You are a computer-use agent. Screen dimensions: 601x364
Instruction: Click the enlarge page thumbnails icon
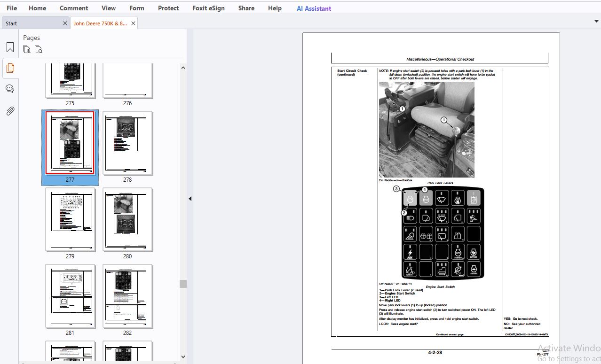(x=27, y=49)
